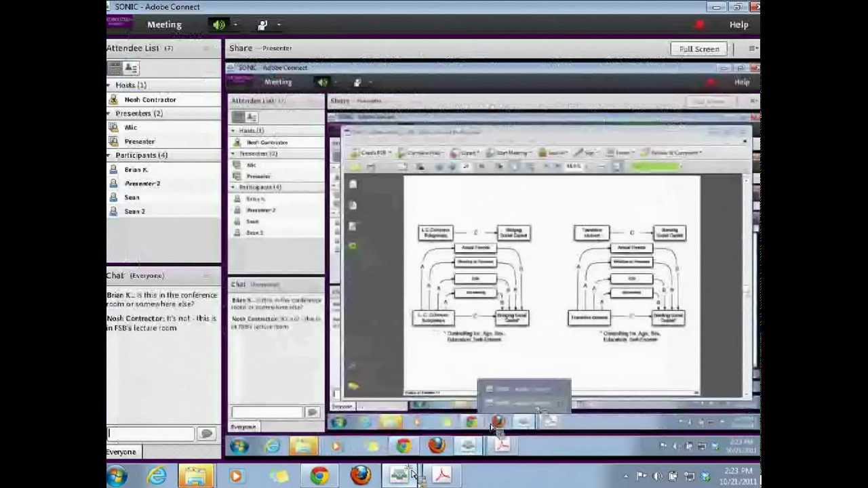
Task: Show hidden system tray icons
Action: coord(625,476)
